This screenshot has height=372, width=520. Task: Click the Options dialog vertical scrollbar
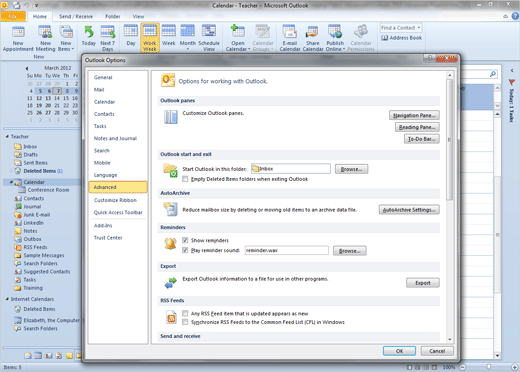point(450,139)
